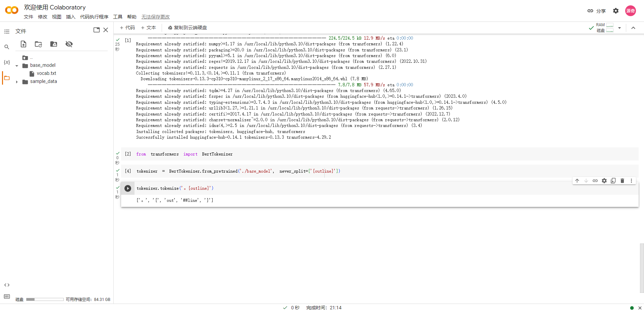Click the 复制到云端硬盘 button

pos(187,28)
